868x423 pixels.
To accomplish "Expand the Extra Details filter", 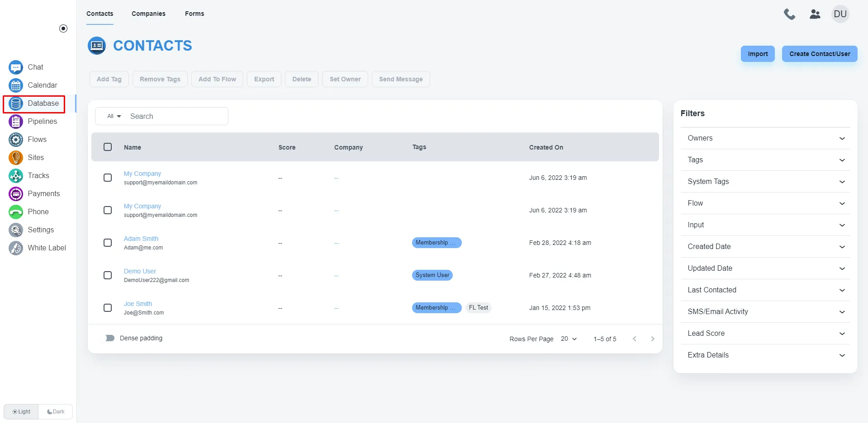I will 765,355.
